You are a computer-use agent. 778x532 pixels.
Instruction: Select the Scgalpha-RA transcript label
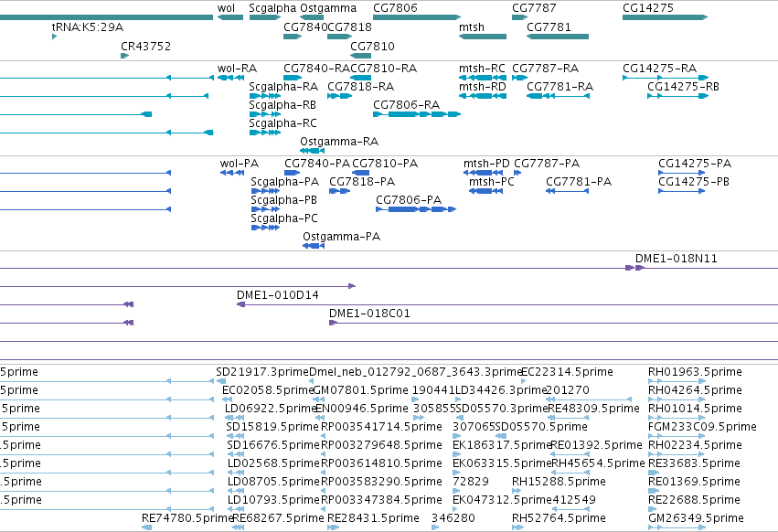[x=283, y=86]
